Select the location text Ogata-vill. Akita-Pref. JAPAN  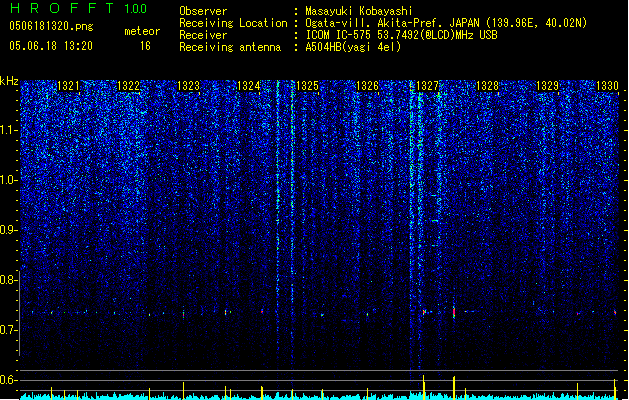click(392, 23)
